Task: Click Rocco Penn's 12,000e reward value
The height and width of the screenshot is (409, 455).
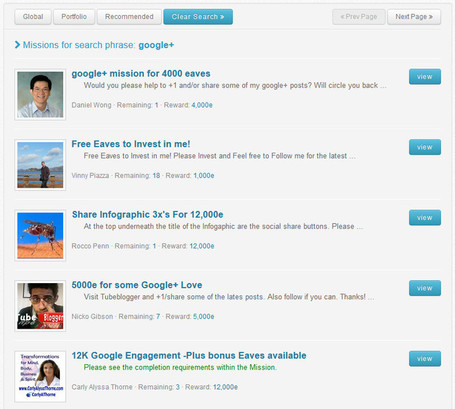Action: [x=202, y=246]
